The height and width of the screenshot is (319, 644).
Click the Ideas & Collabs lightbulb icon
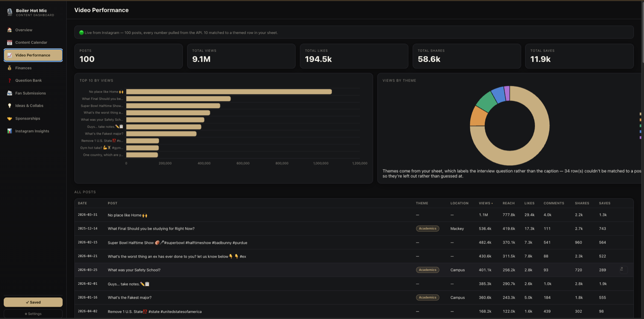point(9,106)
